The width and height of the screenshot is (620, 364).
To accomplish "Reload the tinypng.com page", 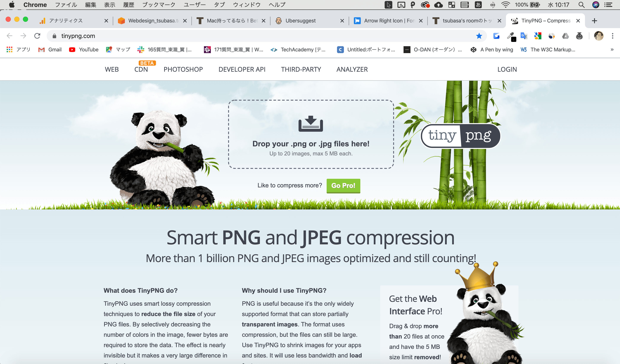I will [x=37, y=36].
